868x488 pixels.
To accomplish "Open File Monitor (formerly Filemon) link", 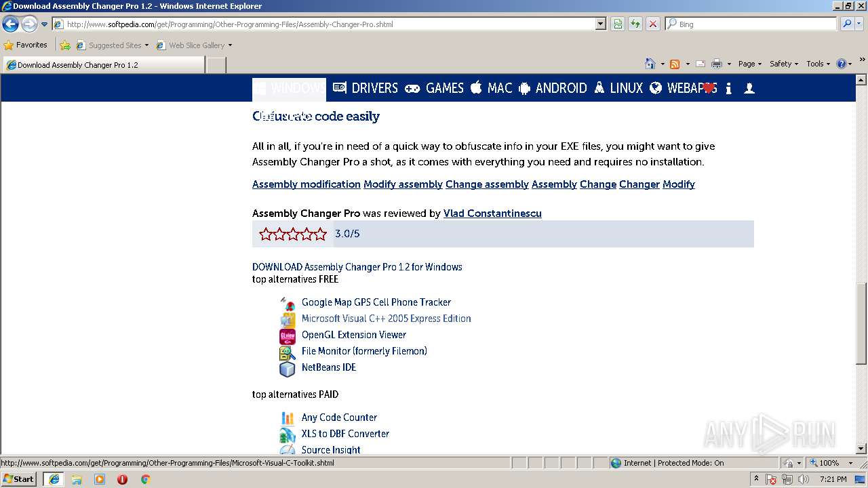I will point(364,351).
